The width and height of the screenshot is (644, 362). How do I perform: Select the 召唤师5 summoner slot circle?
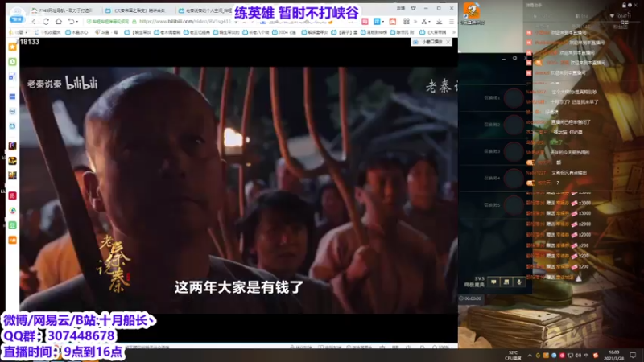pyautogui.click(x=514, y=205)
